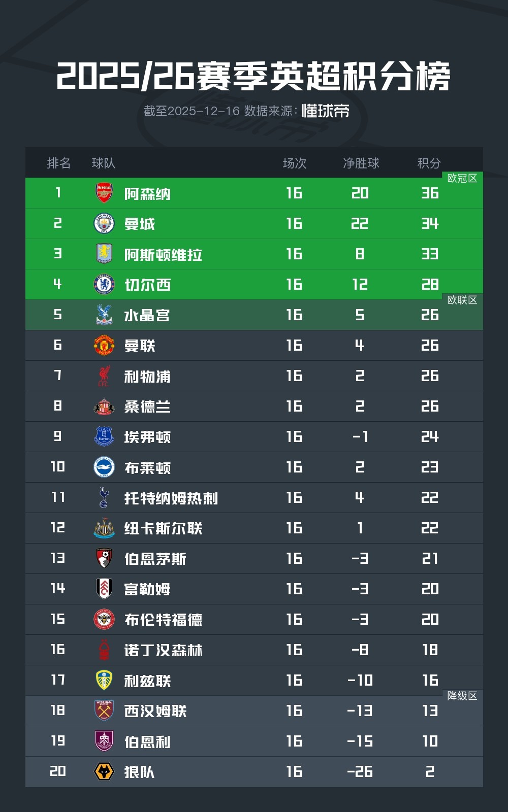
Task: Click team name 阿斯顿维拉
Action: pos(163,254)
